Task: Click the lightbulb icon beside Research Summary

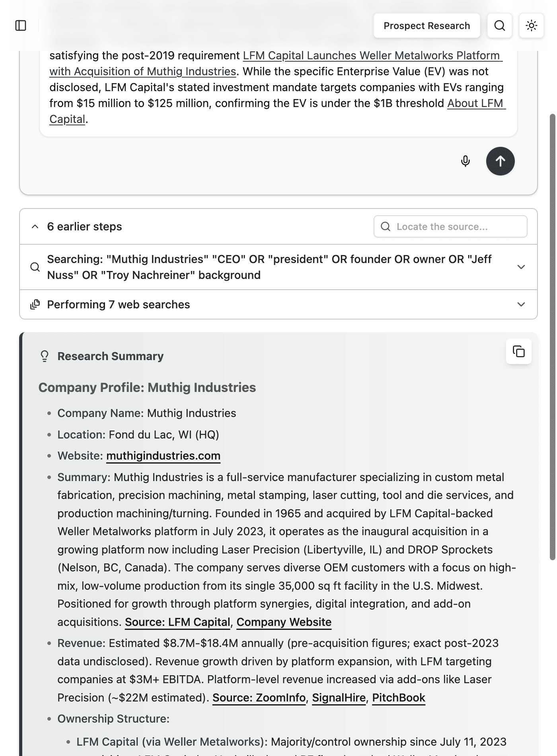Action: 44,355
